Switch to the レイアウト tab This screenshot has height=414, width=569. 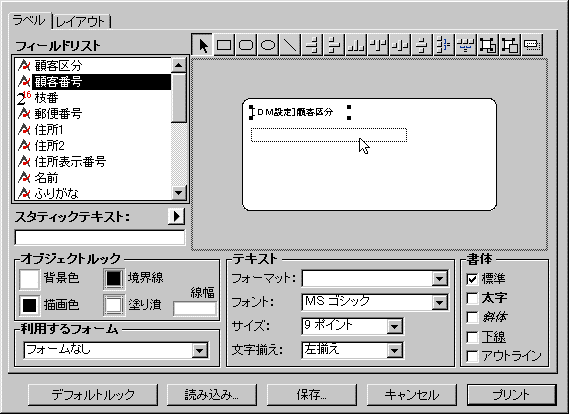82,22
